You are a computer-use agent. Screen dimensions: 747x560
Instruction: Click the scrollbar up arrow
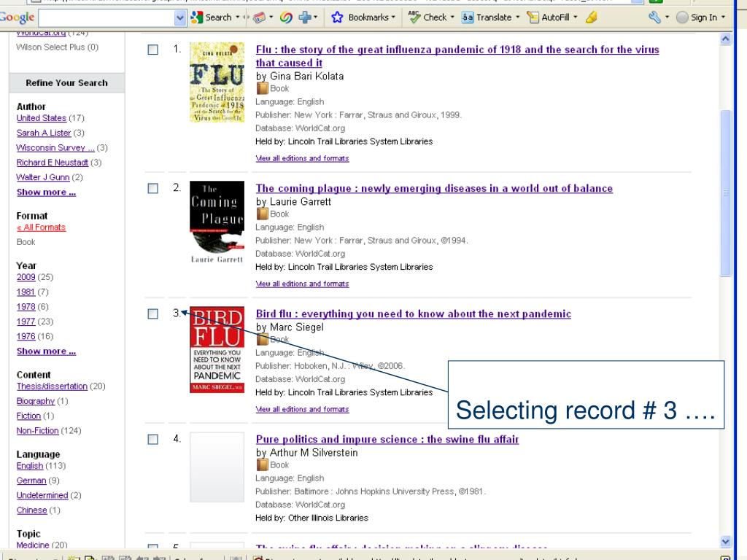click(726, 39)
